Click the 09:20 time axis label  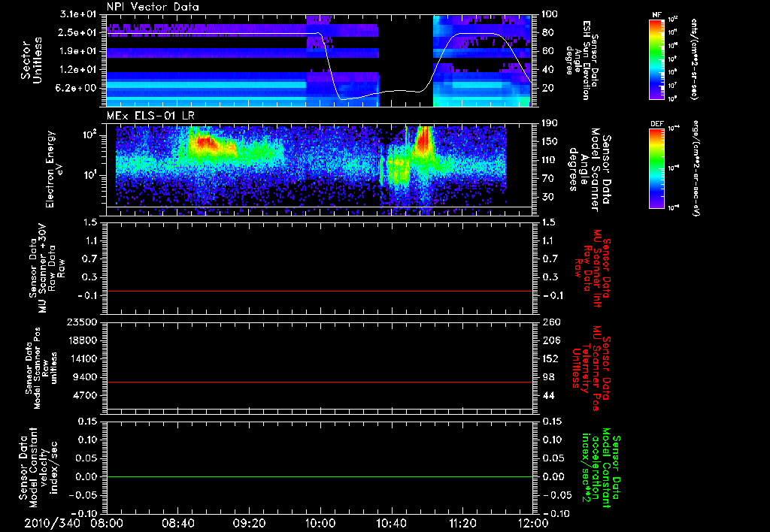tap(250, 522)
